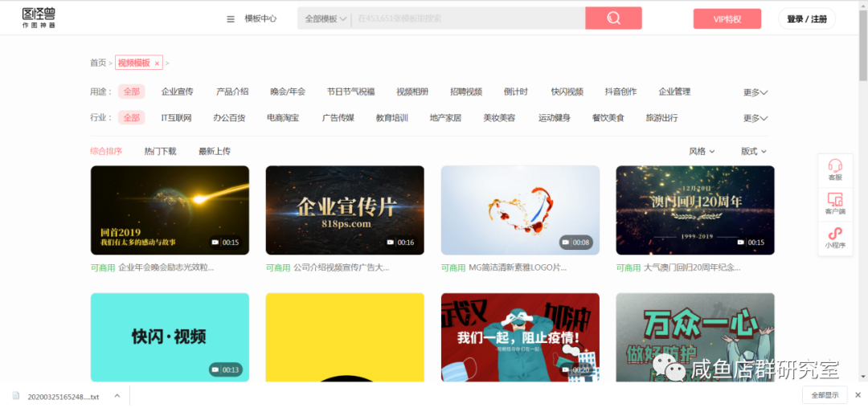Click the 00:16 badge on 企业宣传片 thumbnail
Image resolution: width=868 pixels, height=408 pixels.
pos(399,242)
